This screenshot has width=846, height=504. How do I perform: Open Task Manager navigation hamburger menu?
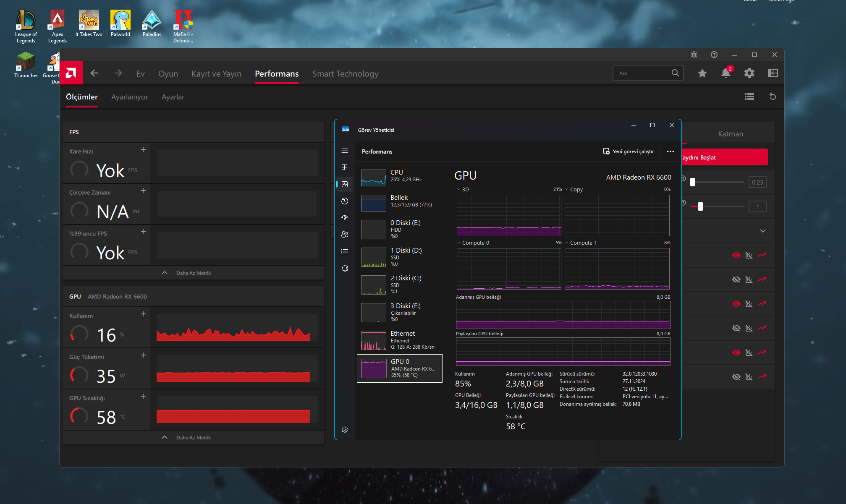tap(345, 151)
